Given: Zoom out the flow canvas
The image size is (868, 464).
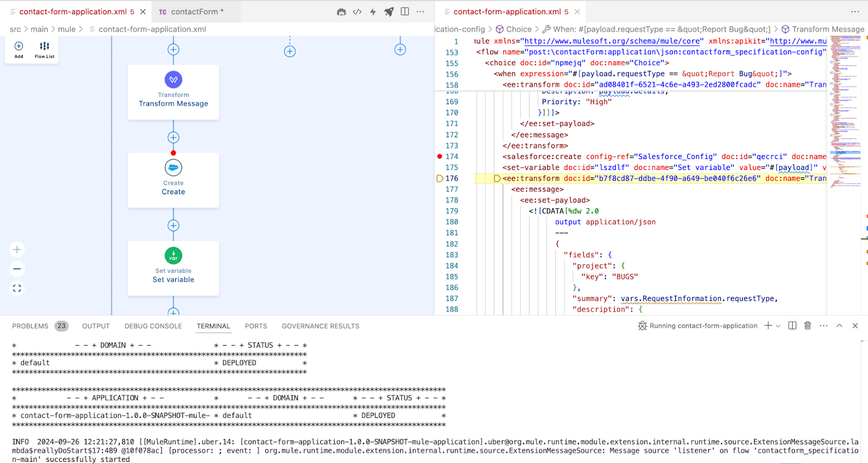Looking at the screenshot, I should click(x=17, y=269).
